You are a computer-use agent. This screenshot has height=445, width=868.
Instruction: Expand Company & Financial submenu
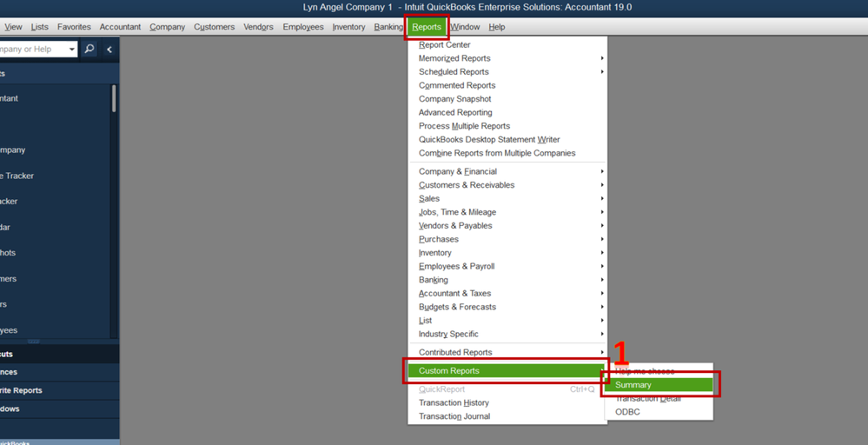point(507,171)
